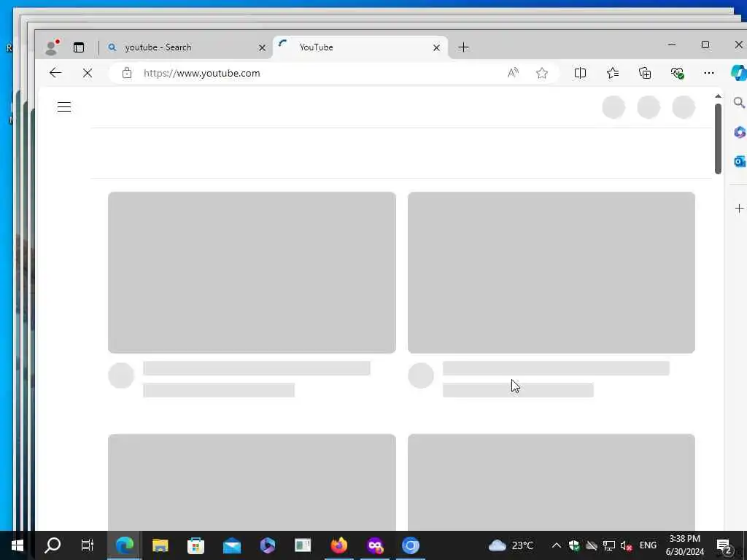Close the youtube - Search tab
This screenshot has height=560, width=747.
262,47
